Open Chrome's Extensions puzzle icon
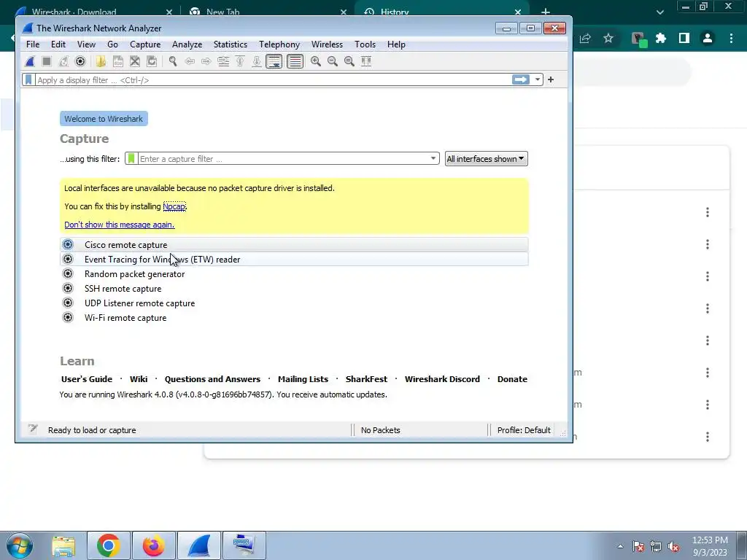The height and width of the screenshot is (560, 747). click(x=661, y=38)
